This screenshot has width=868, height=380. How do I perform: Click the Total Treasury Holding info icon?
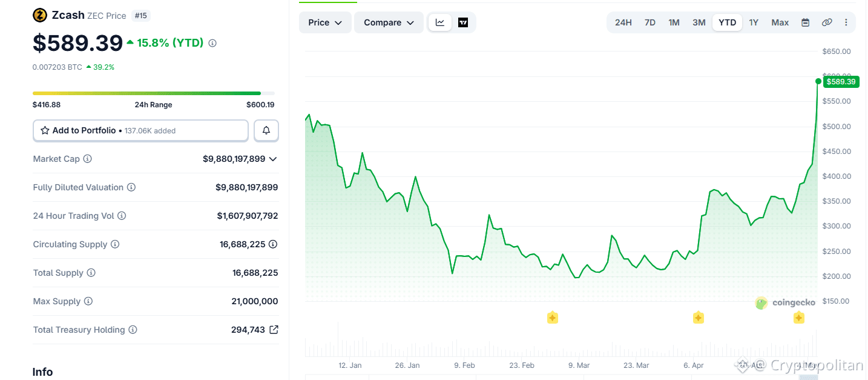tap(133, 330)
